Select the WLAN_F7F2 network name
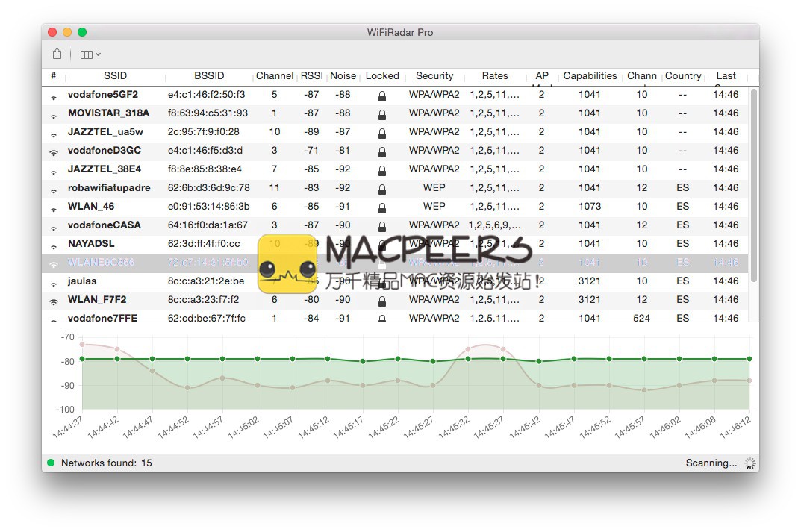Viewport: 801px width, 532px height. (97, 300)
